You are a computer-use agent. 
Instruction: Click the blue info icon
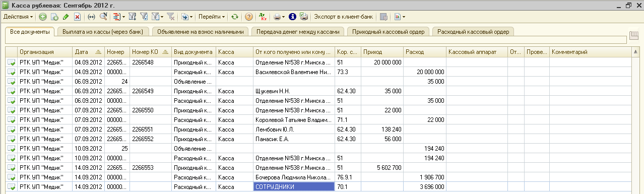coord(292,17)
